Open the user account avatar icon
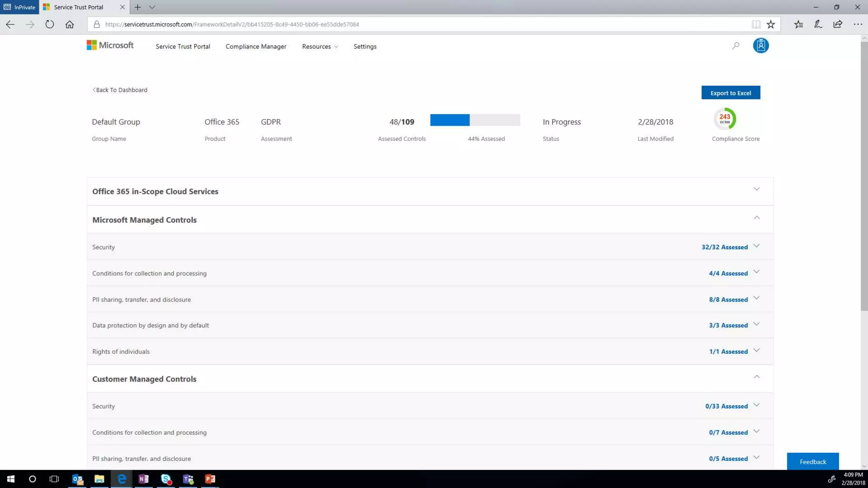The width and height of the screenshot is (868, 488). click(761, 46)
